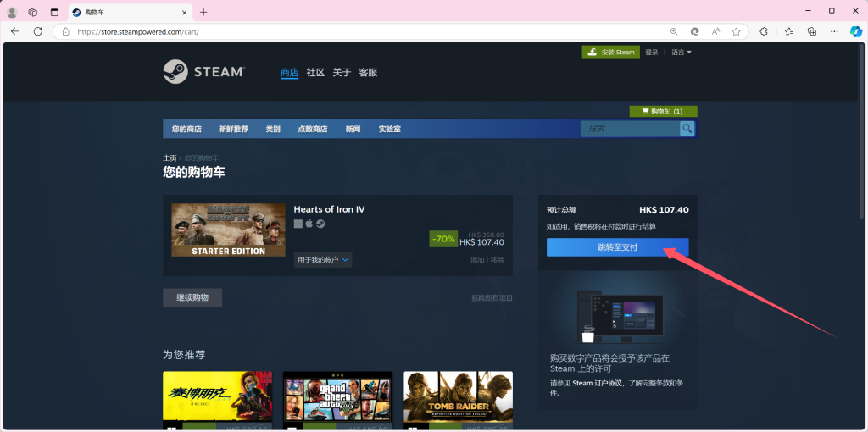Viewport: 868px width, 432px height.
Task: Click the 安装 Steam button
Action: (610, 52)
